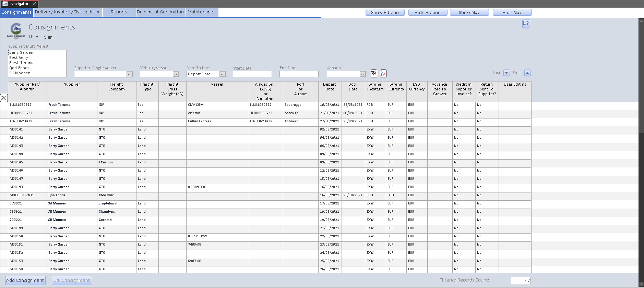Viewport: 644px width, 288px height.
Task: Open Date To Use combo box
Action: (x=222, y=74)
